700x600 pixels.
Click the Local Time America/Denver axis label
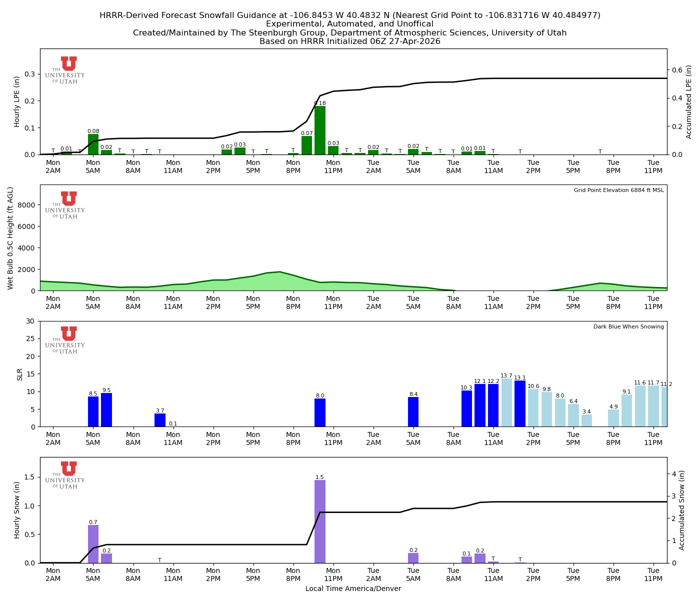pyautogui.click(x=353, y=588)
